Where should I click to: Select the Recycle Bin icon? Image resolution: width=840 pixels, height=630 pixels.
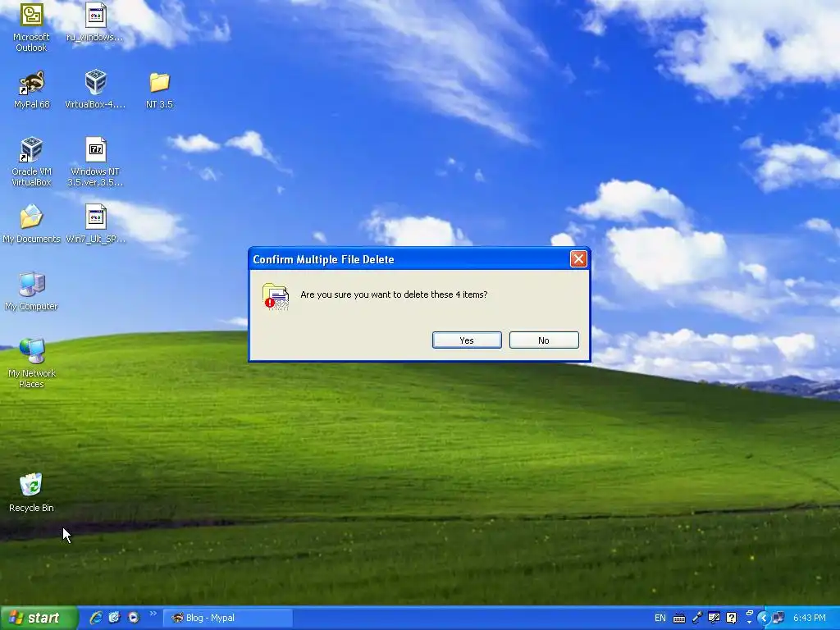click(x=32, y=493)
